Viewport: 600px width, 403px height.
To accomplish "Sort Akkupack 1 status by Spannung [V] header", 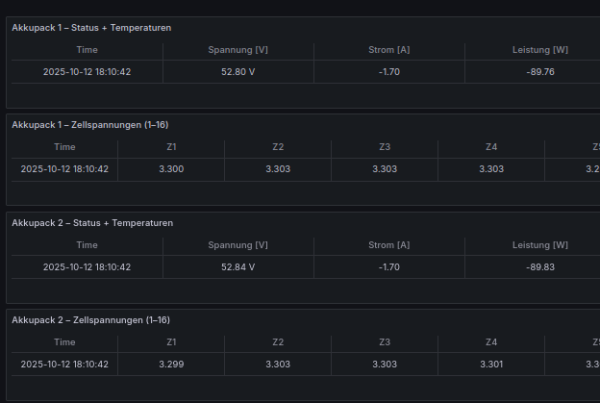I will (237, 50).
